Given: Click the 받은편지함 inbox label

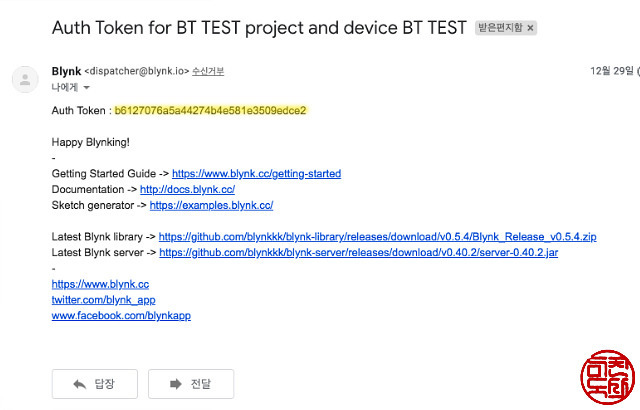Looking at the screenshot, I should (500, 28).
